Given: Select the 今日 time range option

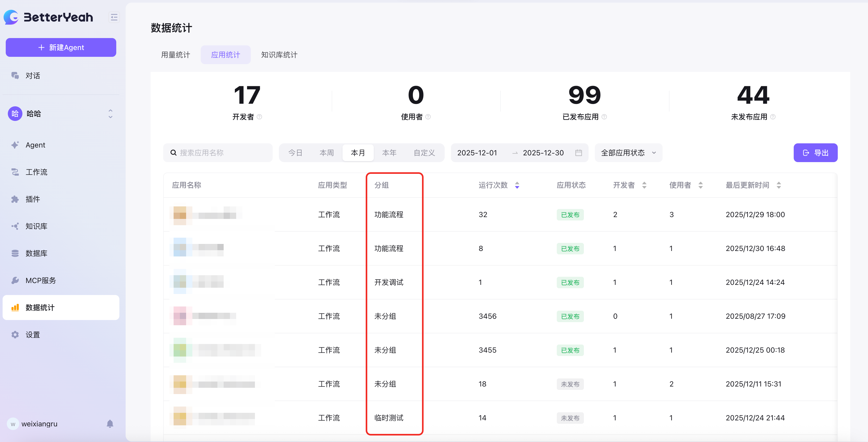Looking at the screenshot, I should tap(295, 153).
